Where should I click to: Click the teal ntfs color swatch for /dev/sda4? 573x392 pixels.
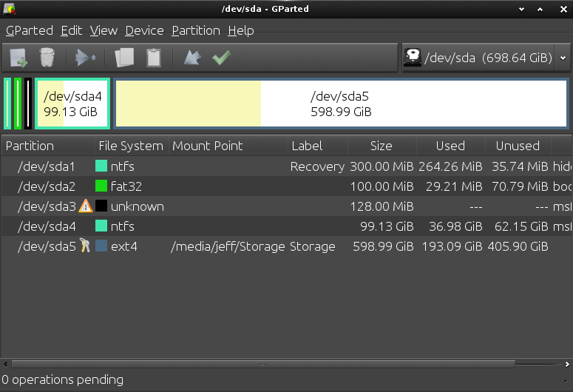(x=101, y=226)
